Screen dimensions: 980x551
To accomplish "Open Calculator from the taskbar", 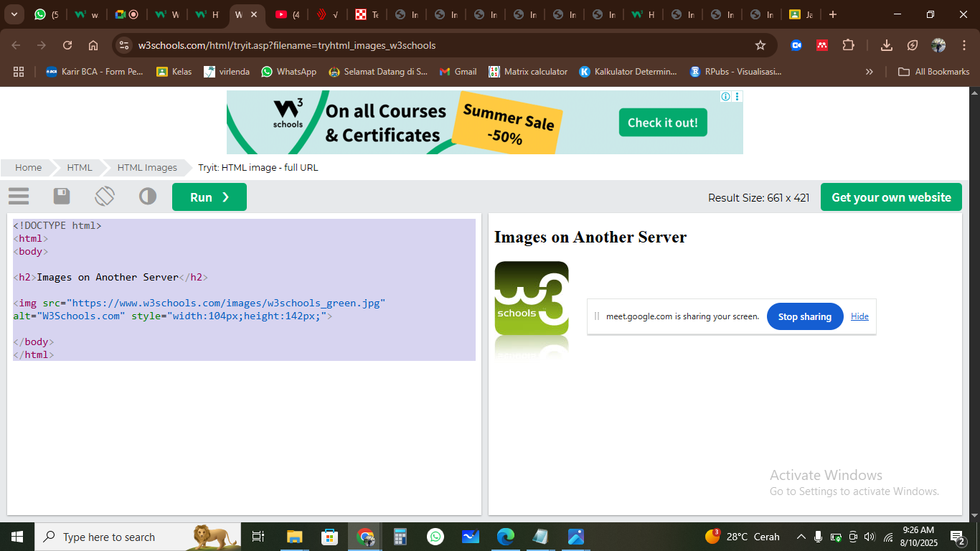I will pyautogui.click(x=400, y=537).
